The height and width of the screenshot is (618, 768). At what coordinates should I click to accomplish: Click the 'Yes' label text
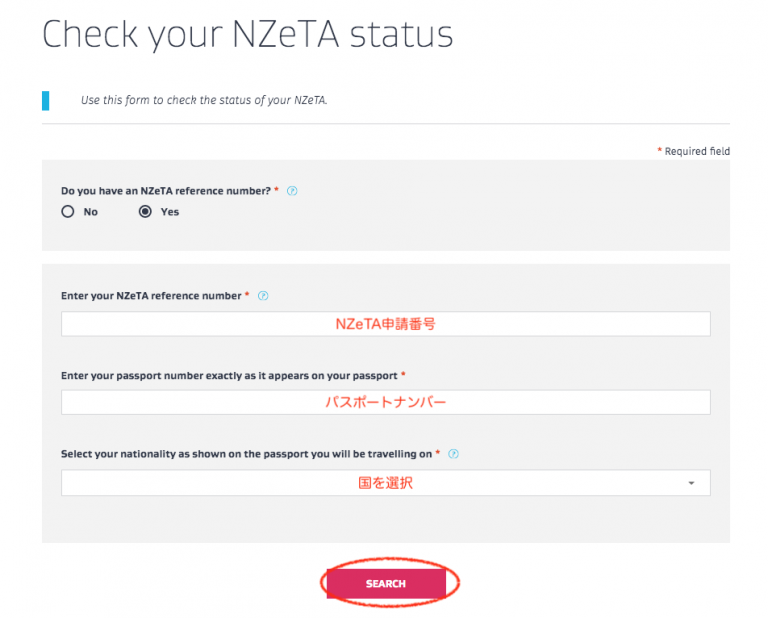[x=170, y=212]
